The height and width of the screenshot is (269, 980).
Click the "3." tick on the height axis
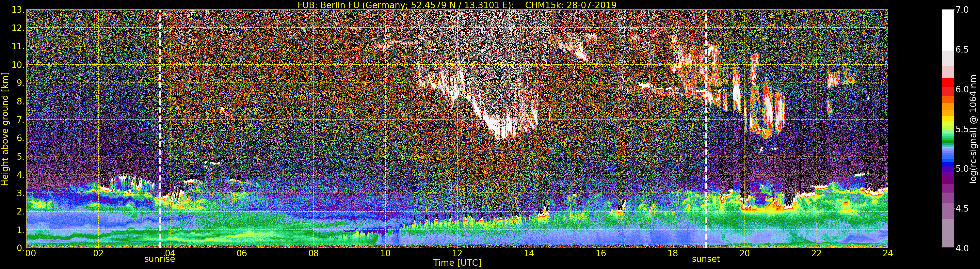click(x=21, y=193)
